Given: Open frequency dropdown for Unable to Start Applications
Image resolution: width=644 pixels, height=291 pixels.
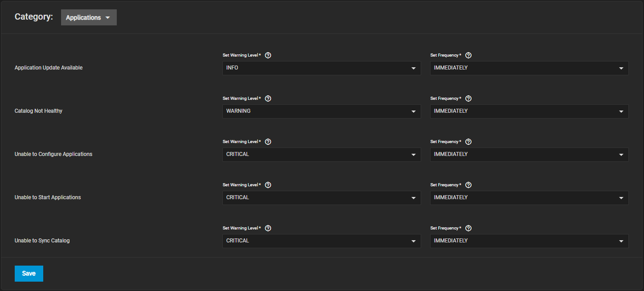Looking at the screenshot, I should 529,198.
